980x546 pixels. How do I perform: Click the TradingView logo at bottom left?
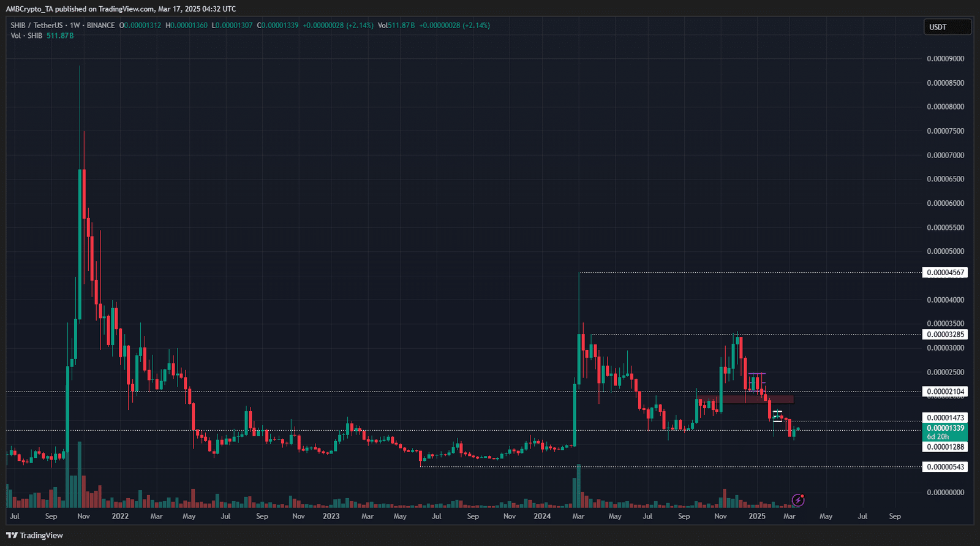point(35,535)
